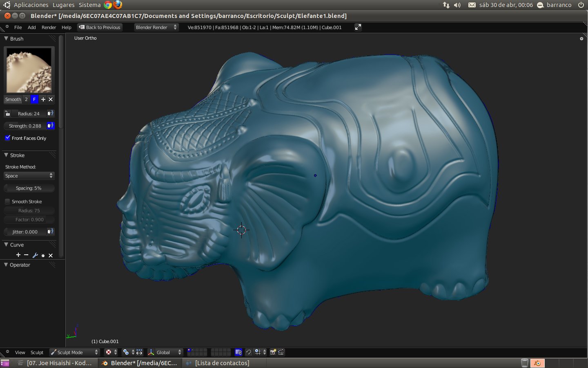Open the Blender Render engine dropdown
The height and width of the screenshot is (368, 588).
tap(156, 27)
